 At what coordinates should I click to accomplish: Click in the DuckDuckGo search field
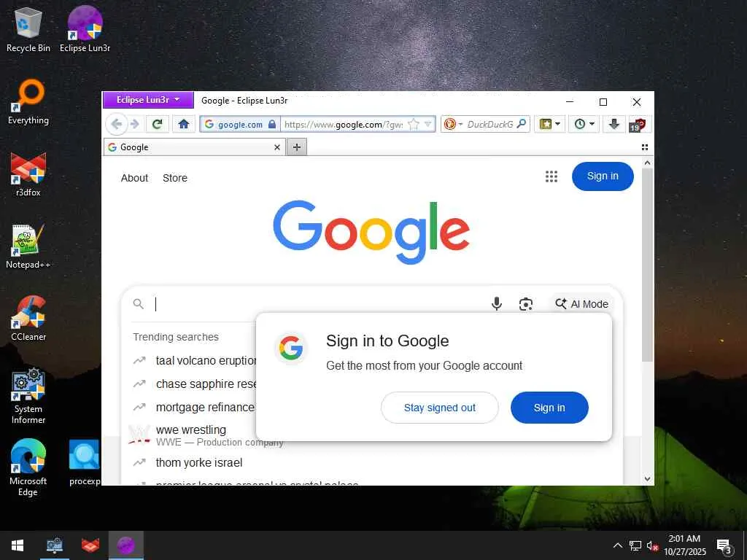click(x=489, y=124)
